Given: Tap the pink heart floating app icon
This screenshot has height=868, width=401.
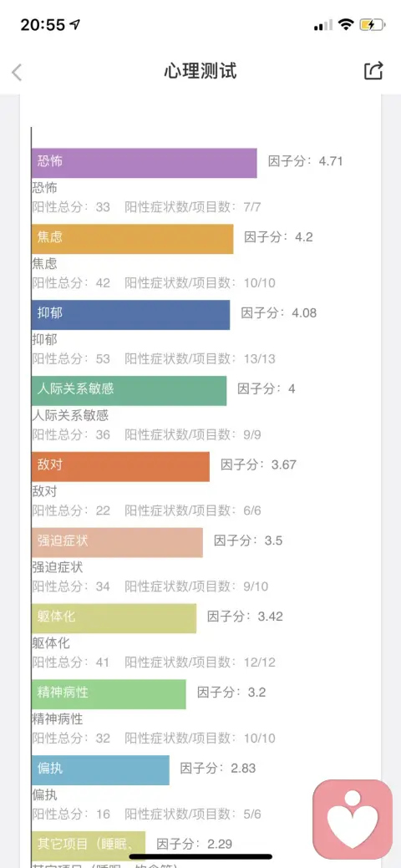Looking at the screenshot, I should pyautogui.click(x=353, y=820).
